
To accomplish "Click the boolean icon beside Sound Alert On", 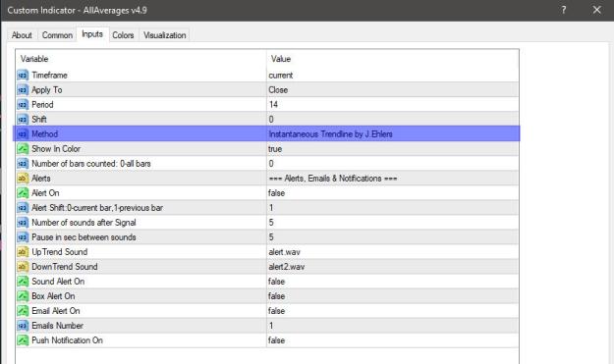I will click(x=23, y=282).
